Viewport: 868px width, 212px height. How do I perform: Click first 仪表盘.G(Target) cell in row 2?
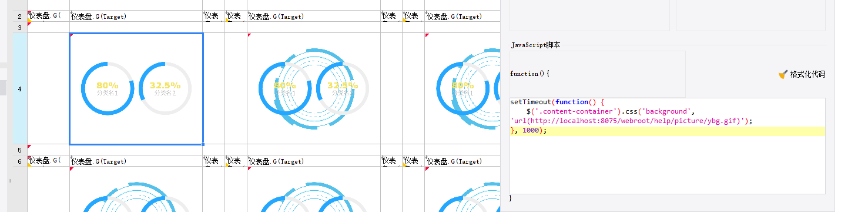tap(136, 16)
